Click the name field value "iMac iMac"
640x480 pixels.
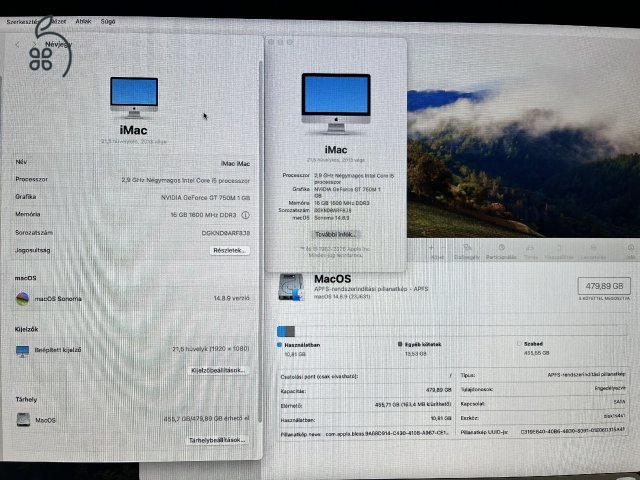click(x=235, y=164)
